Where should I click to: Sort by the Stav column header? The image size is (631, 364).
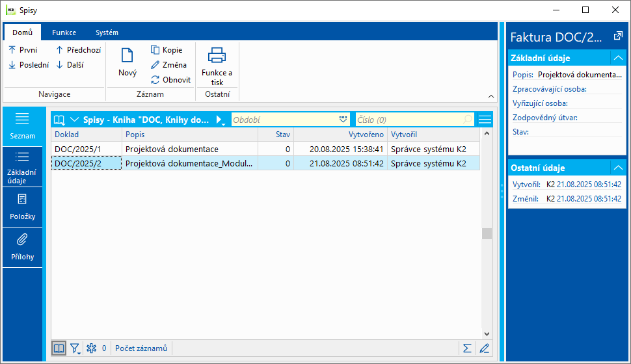[276, 135]
